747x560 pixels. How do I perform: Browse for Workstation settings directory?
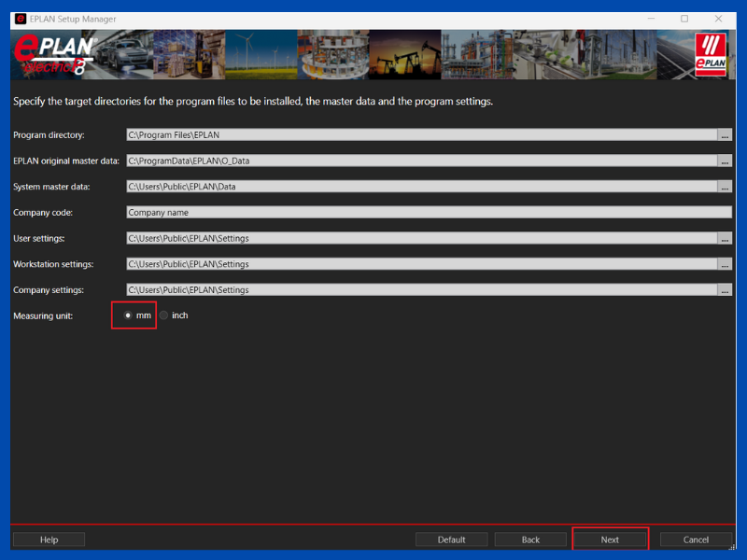[725, 264]
